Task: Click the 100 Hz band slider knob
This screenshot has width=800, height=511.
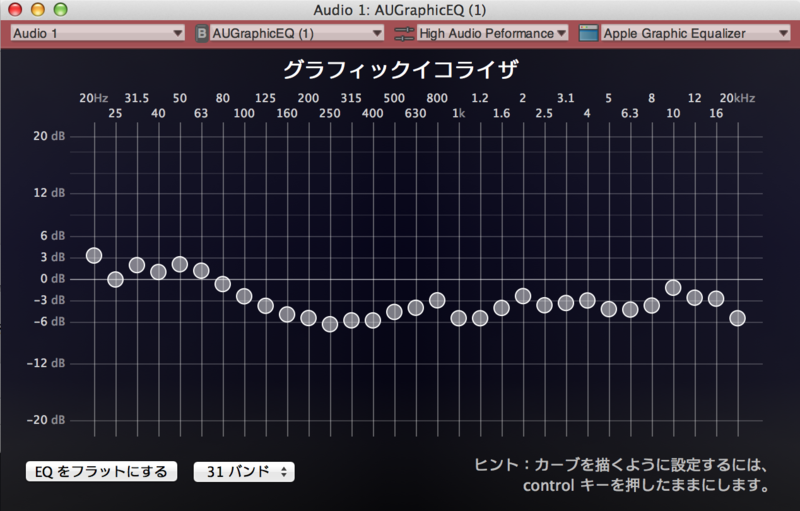Action: pyautogui.click(x=244, y=296)
